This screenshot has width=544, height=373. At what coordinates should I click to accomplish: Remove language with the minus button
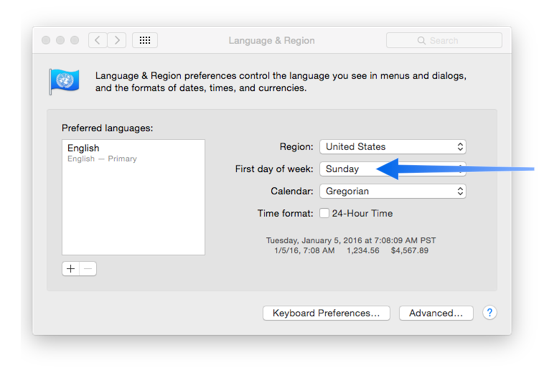pyautogui.click(x=88, y=269)
